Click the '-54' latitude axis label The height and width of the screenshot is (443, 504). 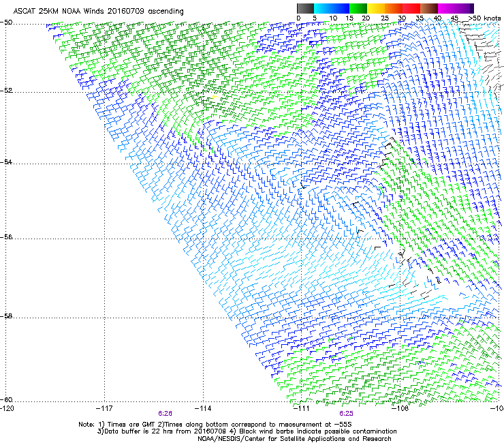6,162
